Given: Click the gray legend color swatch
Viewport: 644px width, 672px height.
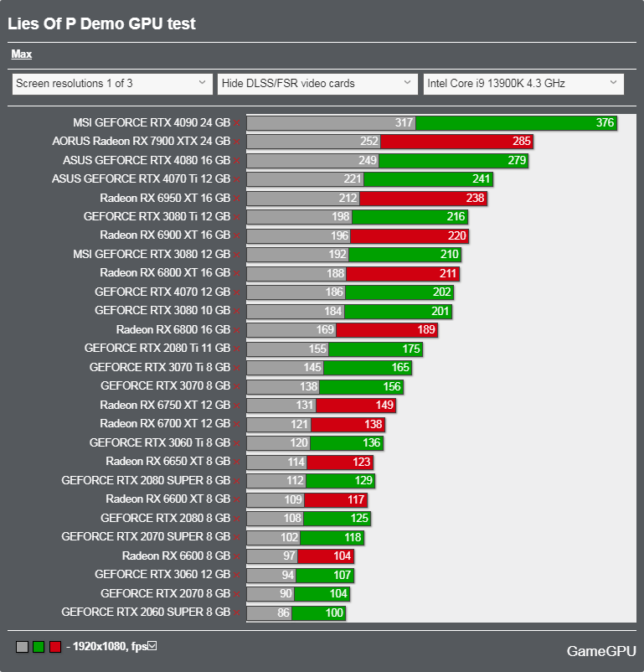Looking at the screenshot, I should [22, 647].
